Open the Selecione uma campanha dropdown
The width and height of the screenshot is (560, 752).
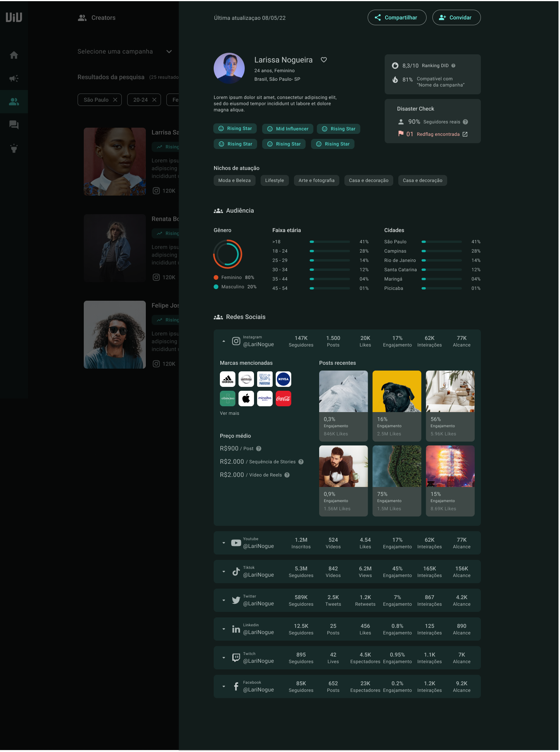click(124, 52)
